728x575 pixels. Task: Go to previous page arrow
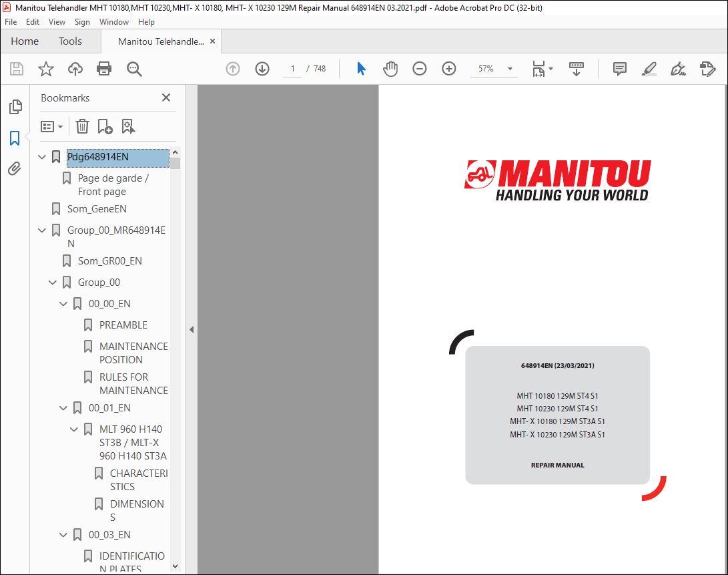[233, 69]
